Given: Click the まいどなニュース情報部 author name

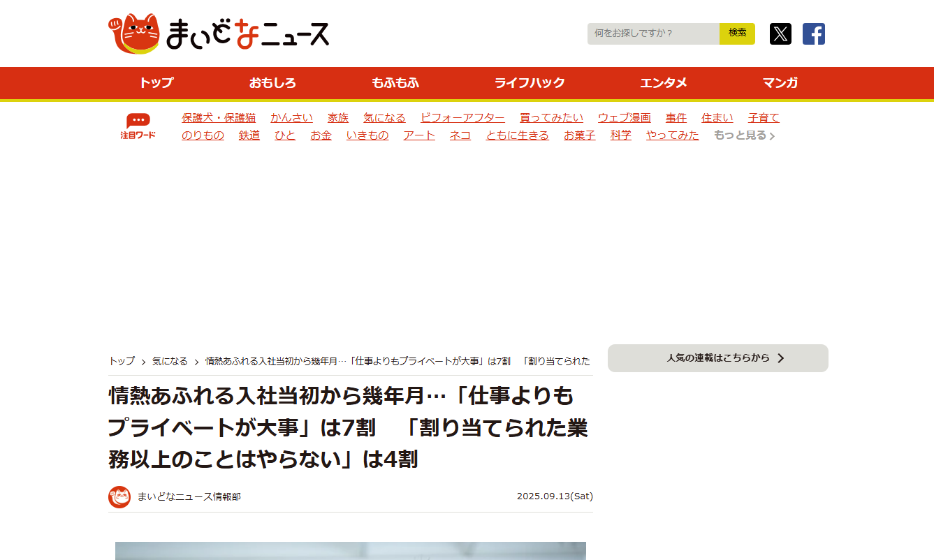Looking at the screenshot, I should coord(189,496).
